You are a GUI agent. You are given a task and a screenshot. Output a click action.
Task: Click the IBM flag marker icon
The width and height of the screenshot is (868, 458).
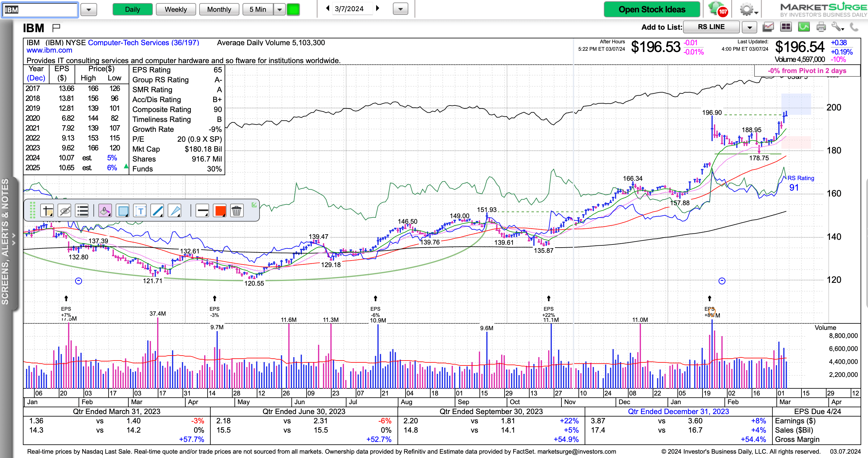point(56,27)
